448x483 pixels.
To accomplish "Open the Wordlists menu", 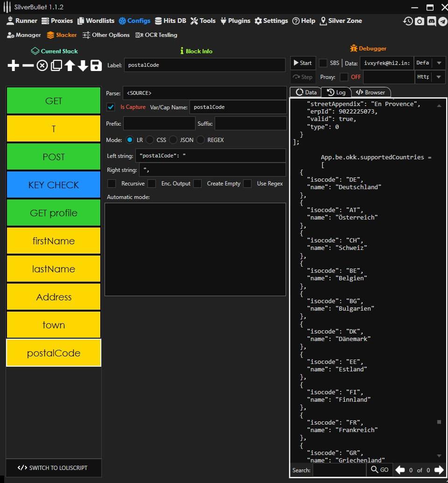I will pos(96,21).
